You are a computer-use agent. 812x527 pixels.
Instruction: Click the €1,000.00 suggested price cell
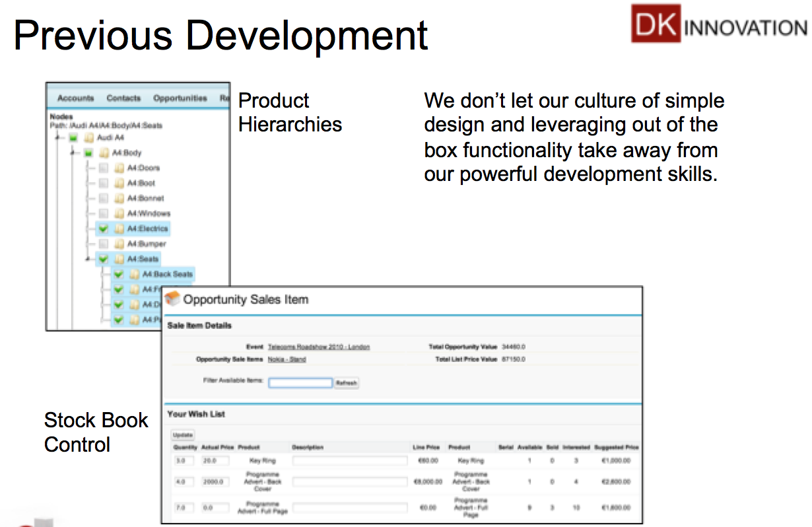(616, 460)
